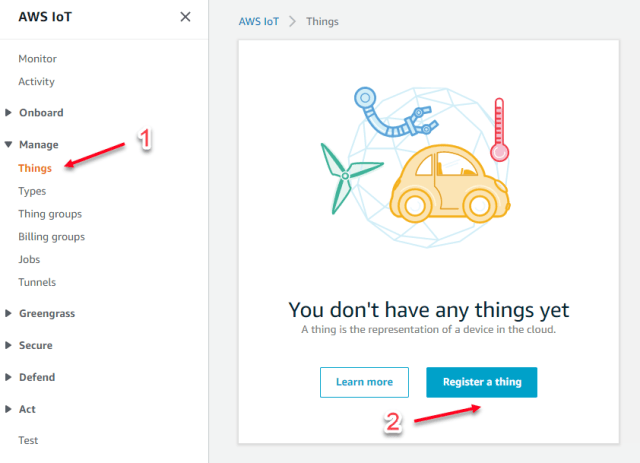The height and width of the screenshot is (463, 640).
Task: Open the Test page
Action: click(x=28, y=440)
